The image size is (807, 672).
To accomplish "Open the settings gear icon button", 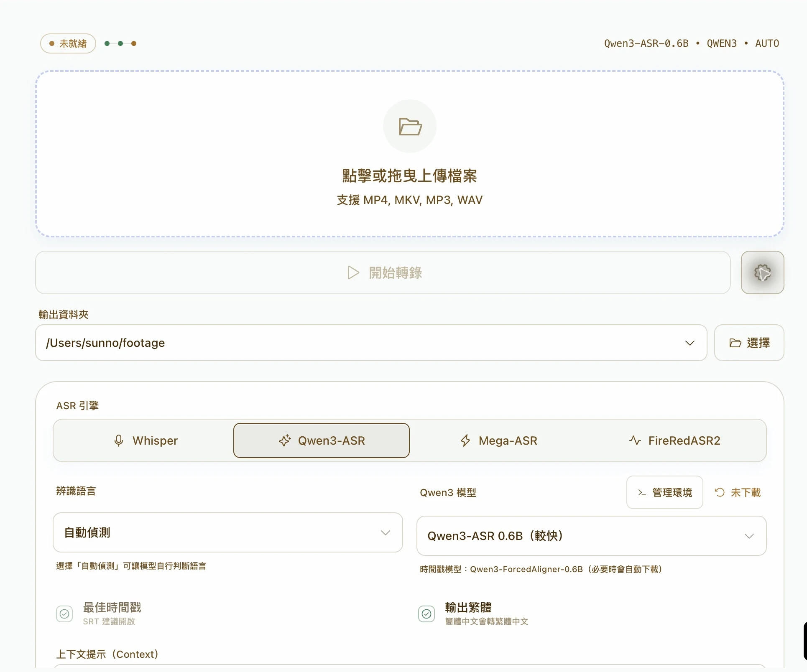I will 762,272.
